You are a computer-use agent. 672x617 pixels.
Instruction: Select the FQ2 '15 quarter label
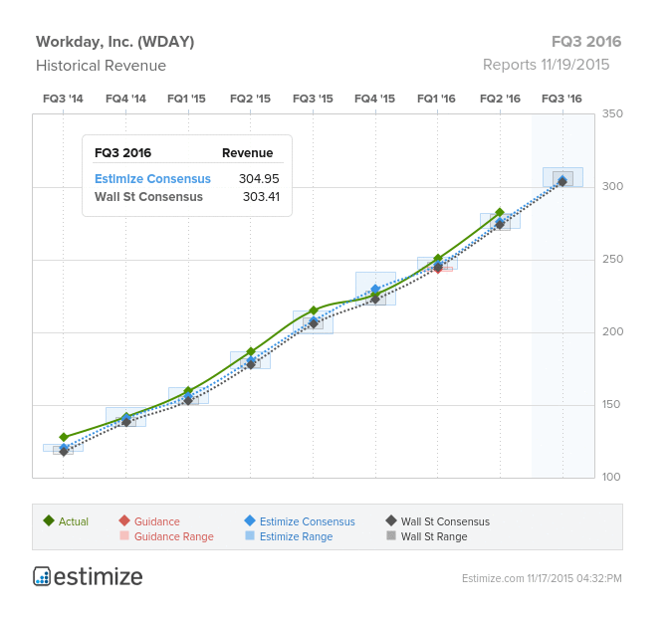pos(250,99)
